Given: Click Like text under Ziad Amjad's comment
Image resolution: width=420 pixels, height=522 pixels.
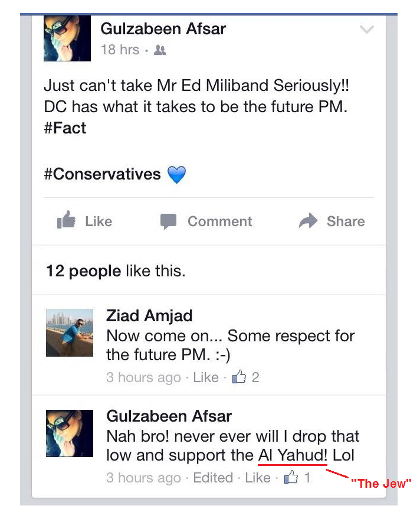Looking at the screenshot, I should (x=206, y=377).
